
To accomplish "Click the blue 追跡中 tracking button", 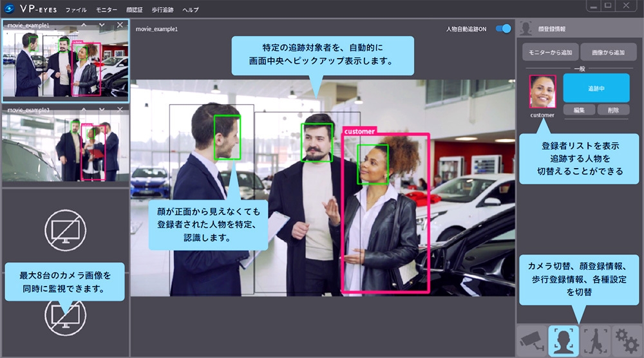I will click(x=596, y=88).
